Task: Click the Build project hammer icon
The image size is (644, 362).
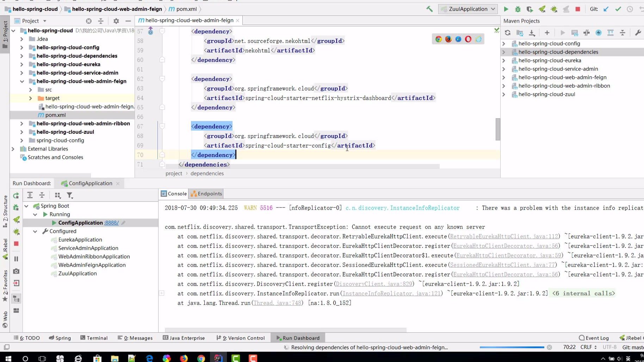Action: tap(429, 9)
